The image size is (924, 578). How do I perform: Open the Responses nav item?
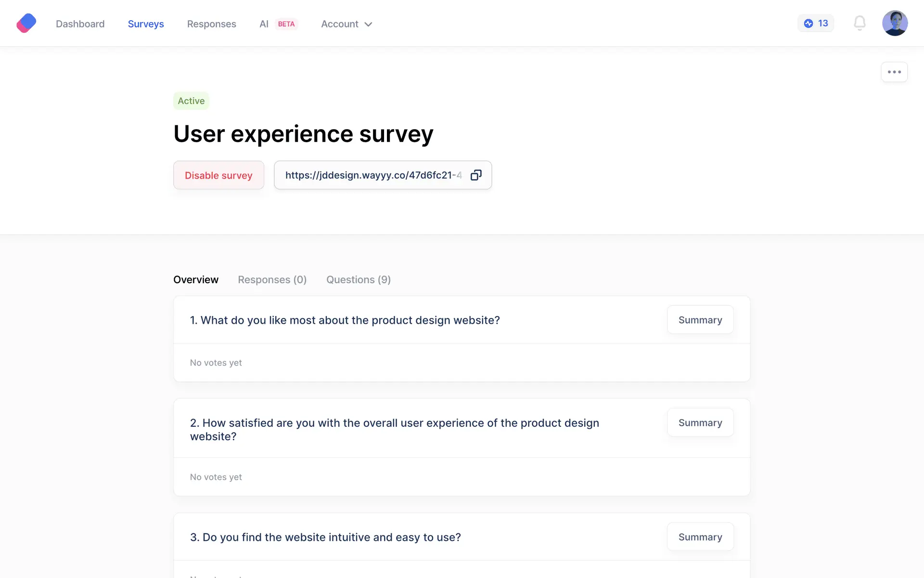(211, 24)
